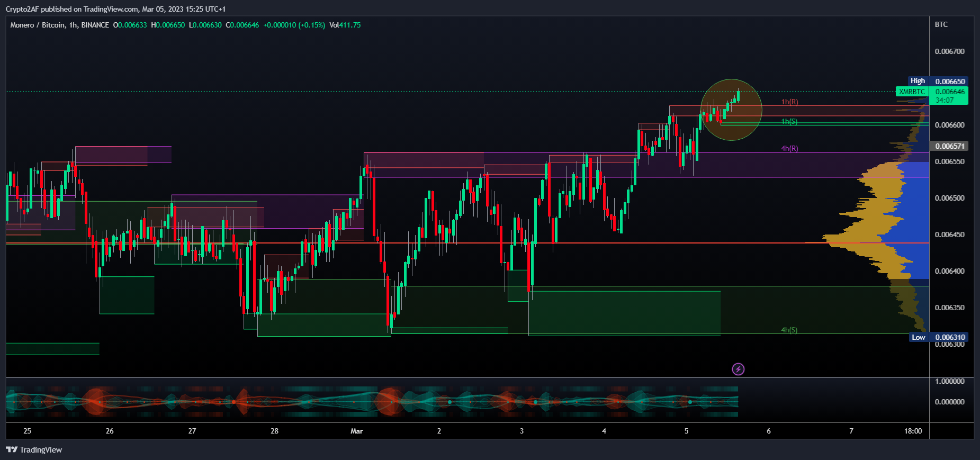The height and width of the screenshot is (460, 980).
Task: Click the volume label Vol411.75
Action: pos(345,25)
